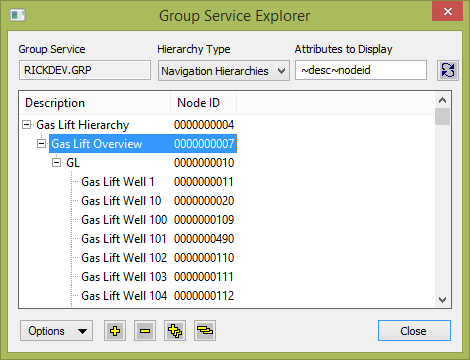Click the window icon in the title bar
470x360 pixels.
17,15
